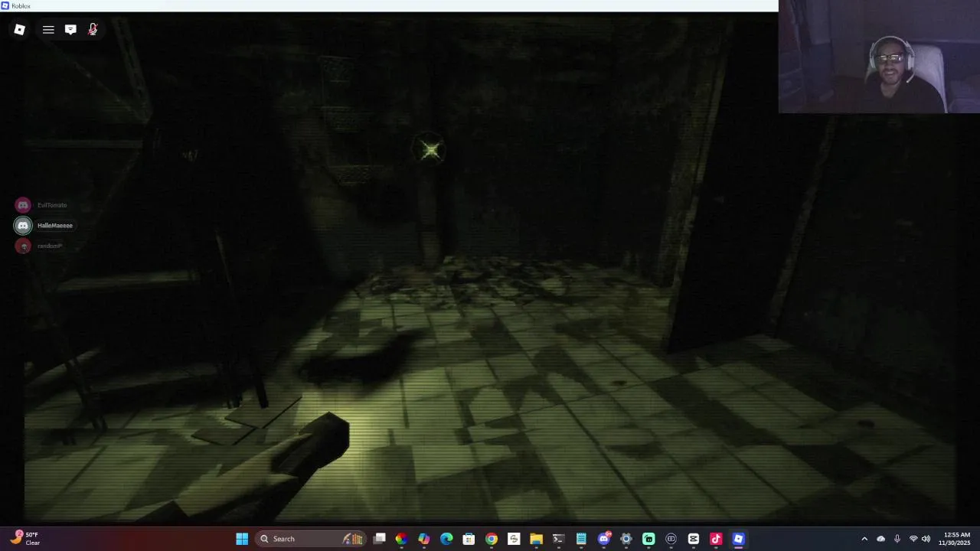Open the Settings gear on taskbar
The height and width of the screenshot is (551, 980).
click(626, 539)
